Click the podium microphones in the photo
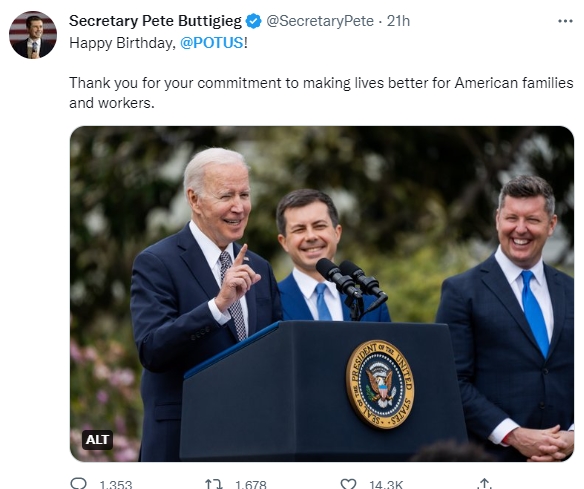Screen dimensions: 584x489 click(x=351, y=285)
